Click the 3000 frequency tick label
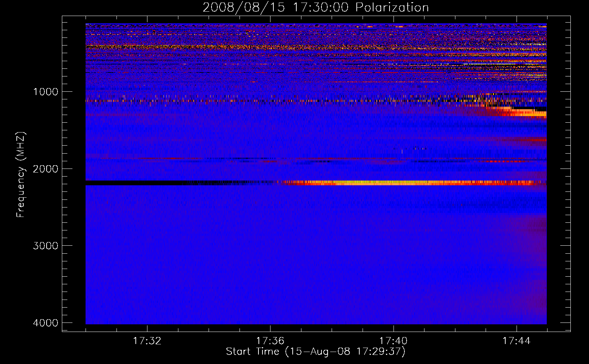Viewport: 589px width, 364px height. [46, 246]
